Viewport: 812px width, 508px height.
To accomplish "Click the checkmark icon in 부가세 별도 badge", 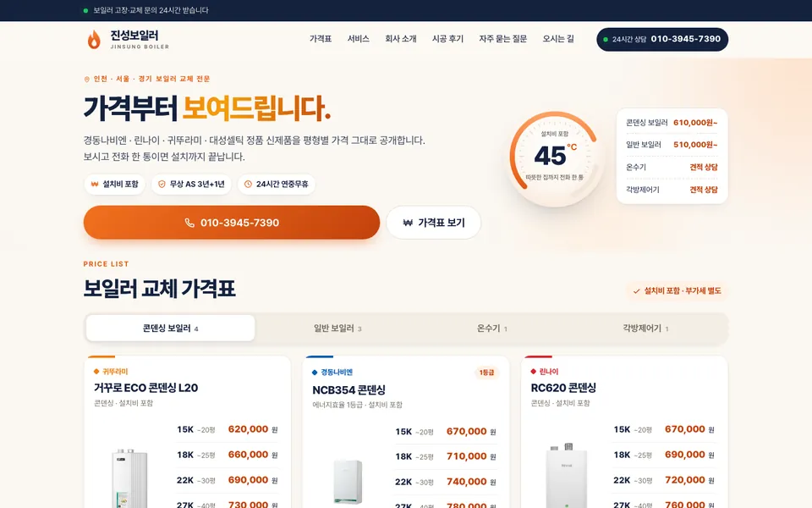I will (x=636, y=290).
